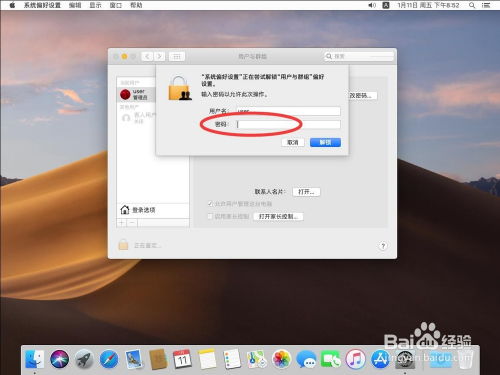
Task: Open App Store from the Dock
Action: [x=380, y=359]
